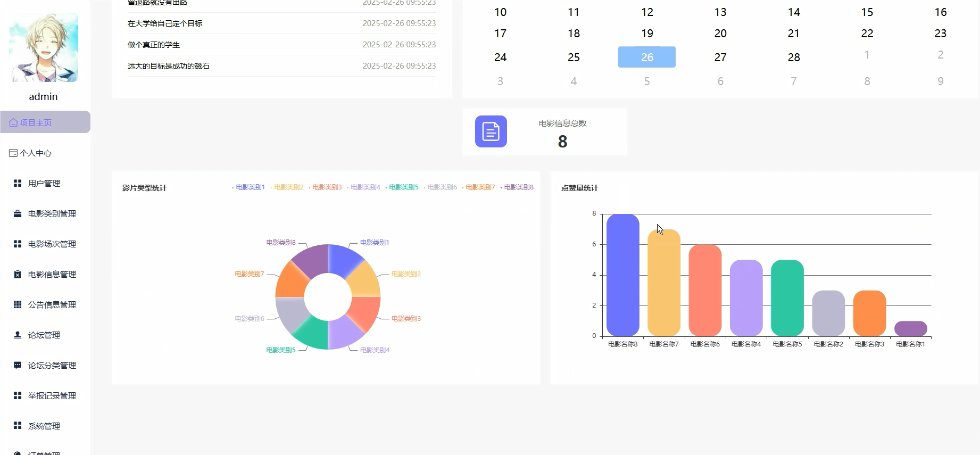This screenshot has width=980, height=455.
Task: Select highlighted calendar date 26
Action: tap(647, 57)
